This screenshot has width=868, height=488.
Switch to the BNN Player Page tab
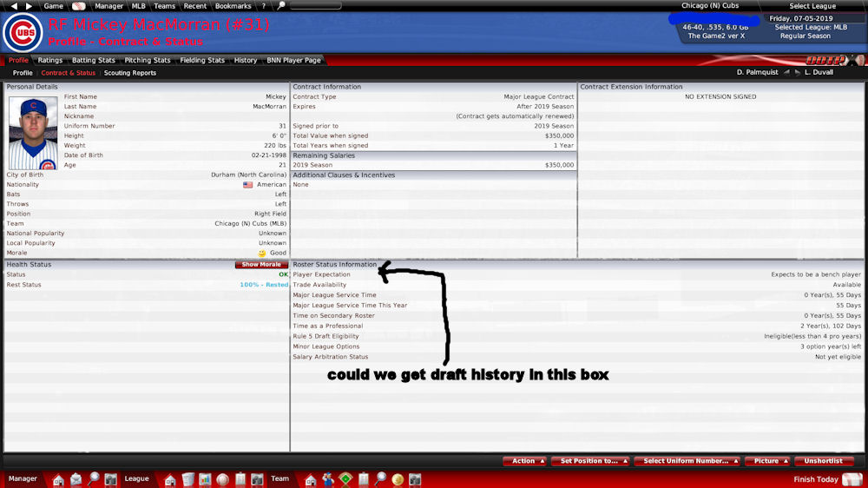coord(293,61)
